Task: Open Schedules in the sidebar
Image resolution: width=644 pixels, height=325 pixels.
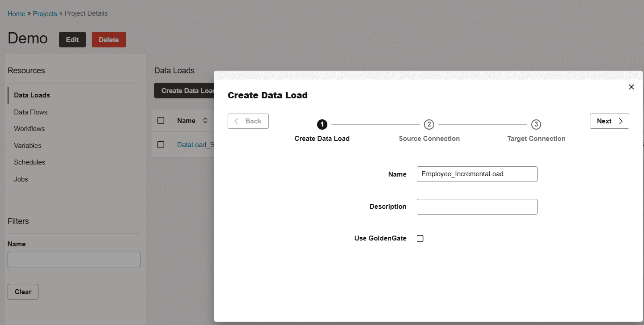Action: pyautogui.click(x=30, y=162)
